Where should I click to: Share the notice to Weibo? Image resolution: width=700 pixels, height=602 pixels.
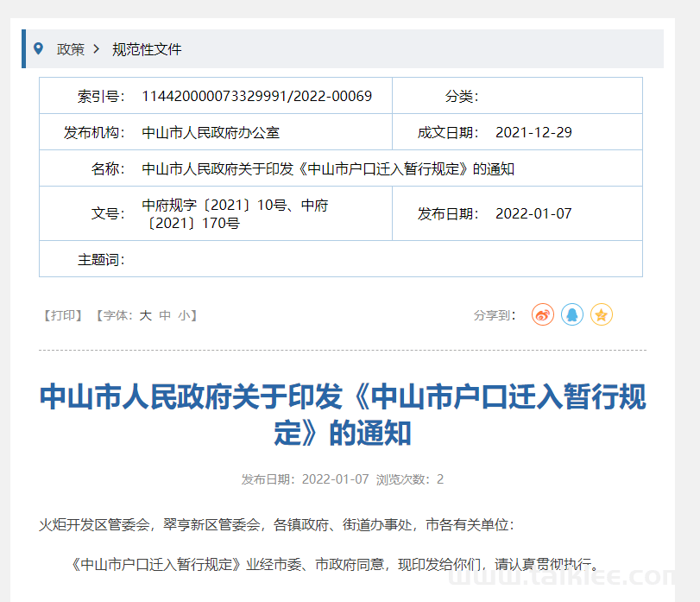542,315
